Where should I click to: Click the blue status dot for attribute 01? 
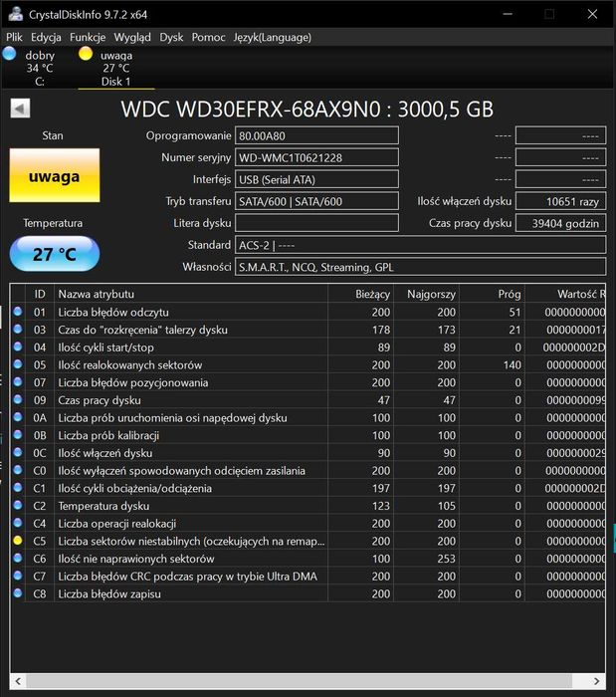coord(18,311)
